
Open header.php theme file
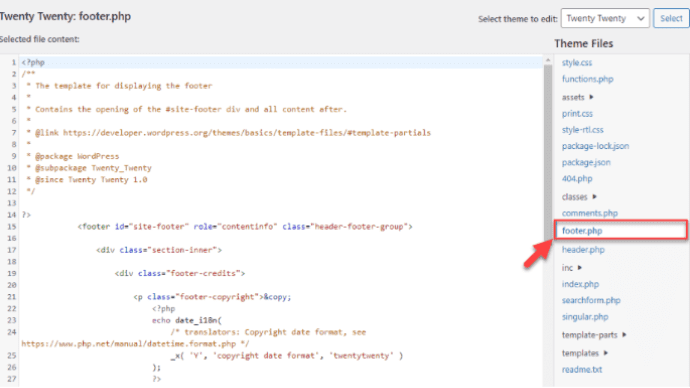click(x=583, y=250)
